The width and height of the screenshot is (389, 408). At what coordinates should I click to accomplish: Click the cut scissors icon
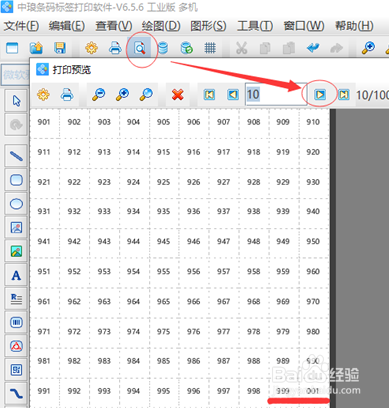click(x=241, y=48)
